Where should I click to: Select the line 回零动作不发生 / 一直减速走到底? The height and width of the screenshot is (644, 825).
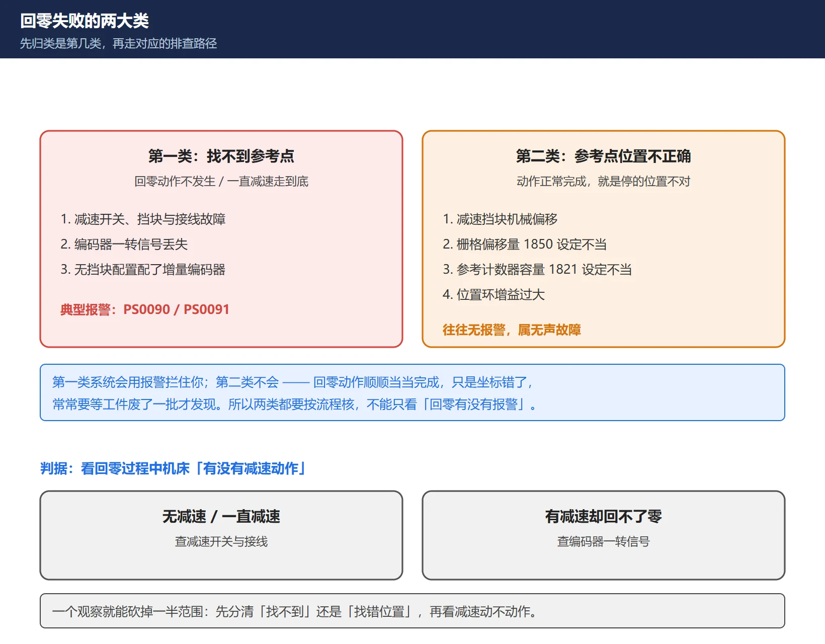221,182
